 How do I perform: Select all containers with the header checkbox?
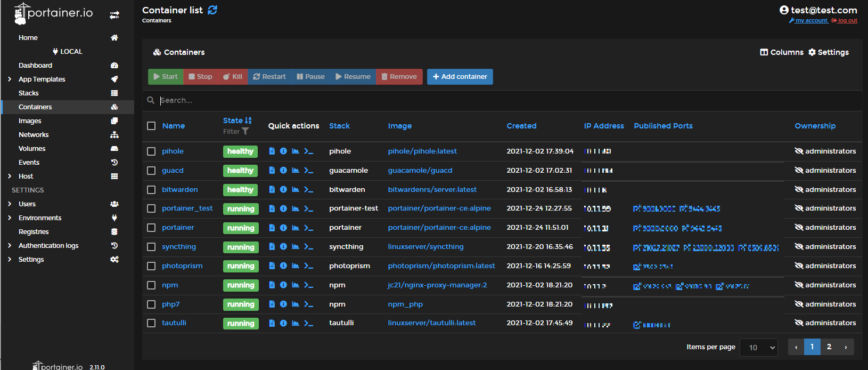tap(151, 126)
